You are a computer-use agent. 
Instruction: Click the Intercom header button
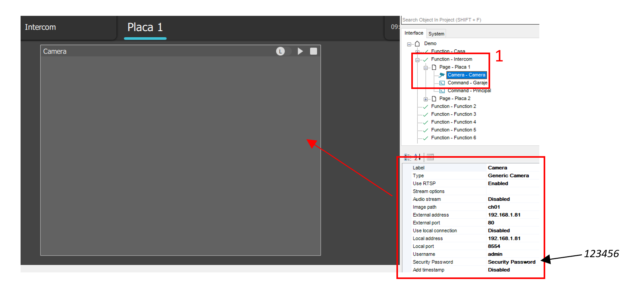tap(41, 27)
